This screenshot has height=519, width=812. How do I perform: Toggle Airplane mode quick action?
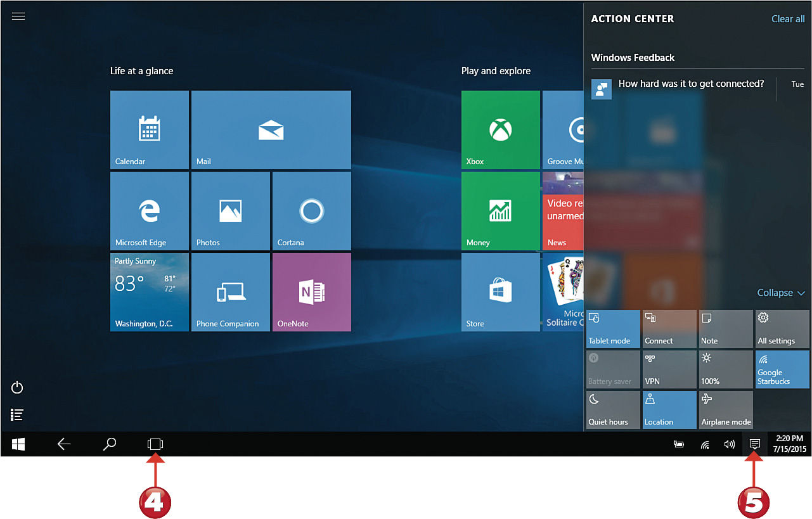coord(726,410)
